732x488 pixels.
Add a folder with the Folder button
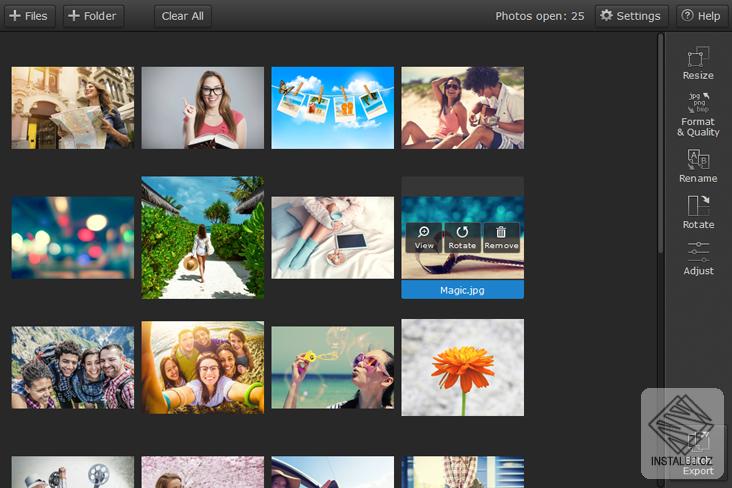(x=93, y=16)
